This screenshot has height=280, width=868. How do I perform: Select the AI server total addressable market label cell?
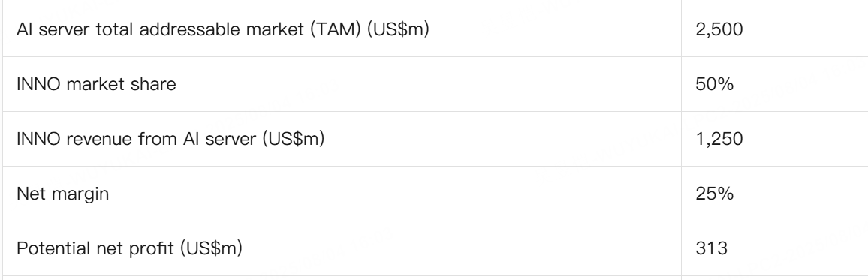tap(342, 29)
